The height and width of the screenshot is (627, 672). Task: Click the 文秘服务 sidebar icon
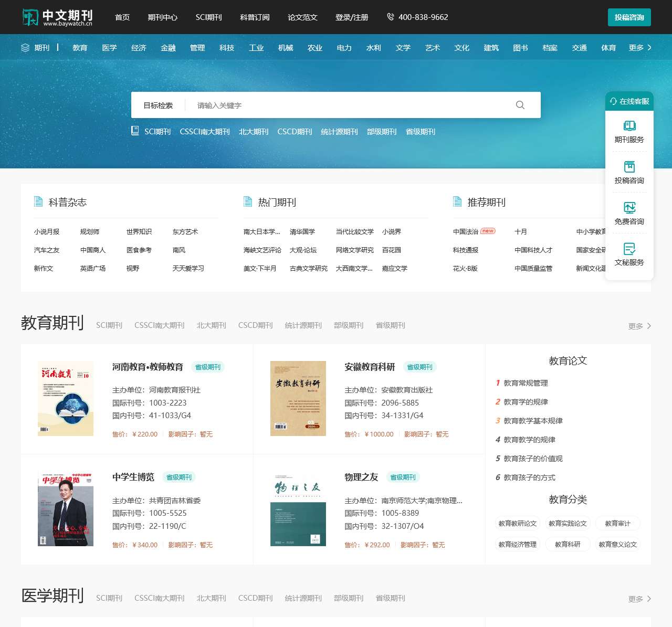click(629, 249)
